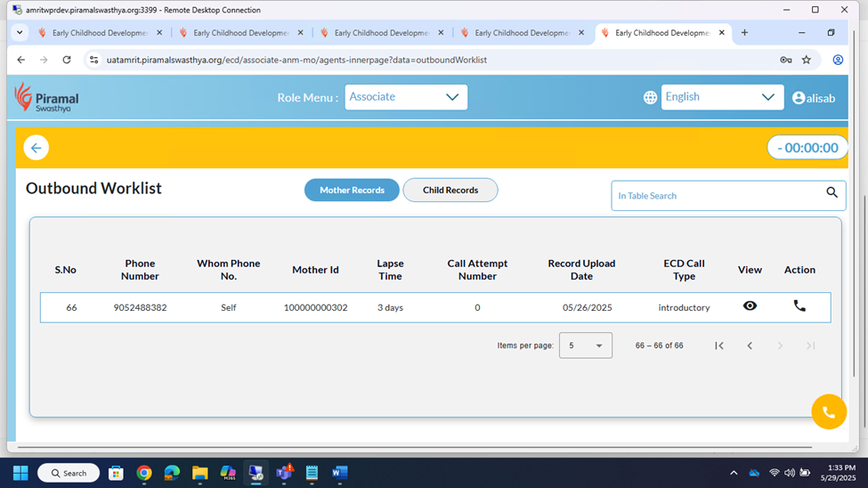The height and width of the screenshot is (488, 868).
Task: Click the horizontal scrollbar at page bottom
Action: [x=415, y=446]
